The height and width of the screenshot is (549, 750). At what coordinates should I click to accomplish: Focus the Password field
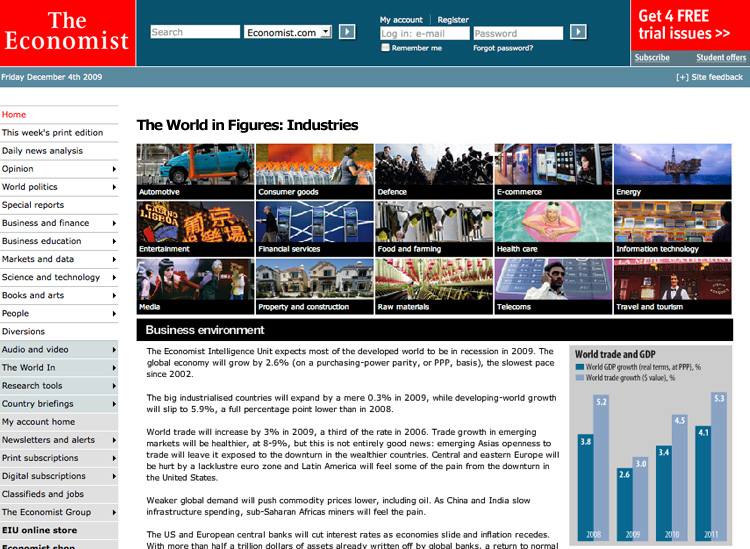click(518, 33)
